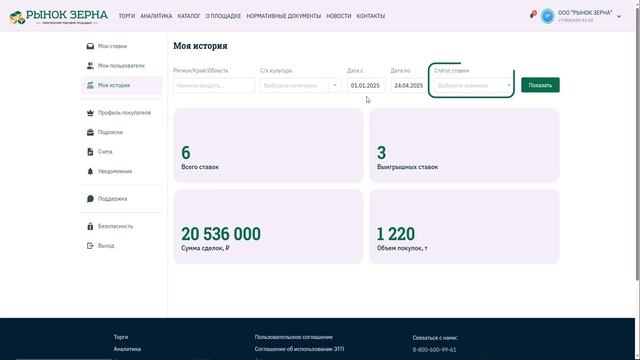Viewport: 640px width, 360px height.
Task: Focus the Регион/Край/Область input field
Action: pos(214,85)
